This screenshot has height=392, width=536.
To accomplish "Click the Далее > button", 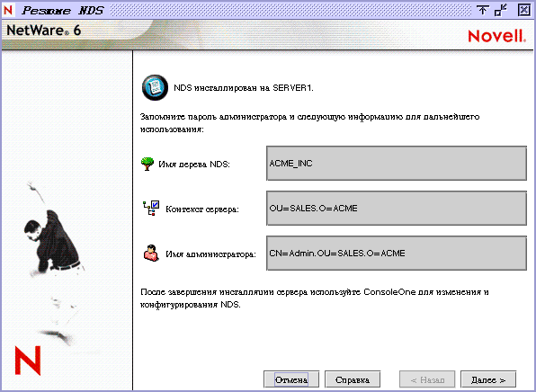I will point(488,379).
